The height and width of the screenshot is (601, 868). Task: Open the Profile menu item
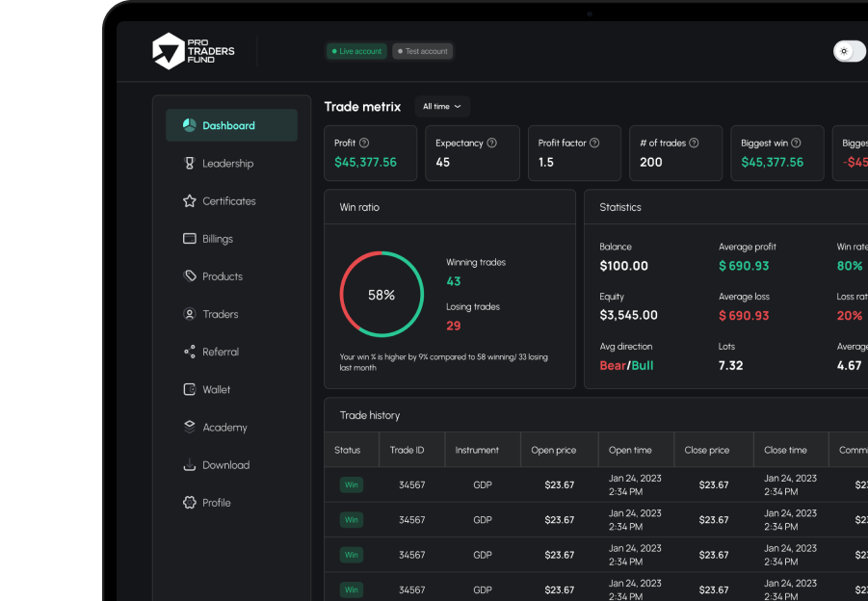(189, 502)
